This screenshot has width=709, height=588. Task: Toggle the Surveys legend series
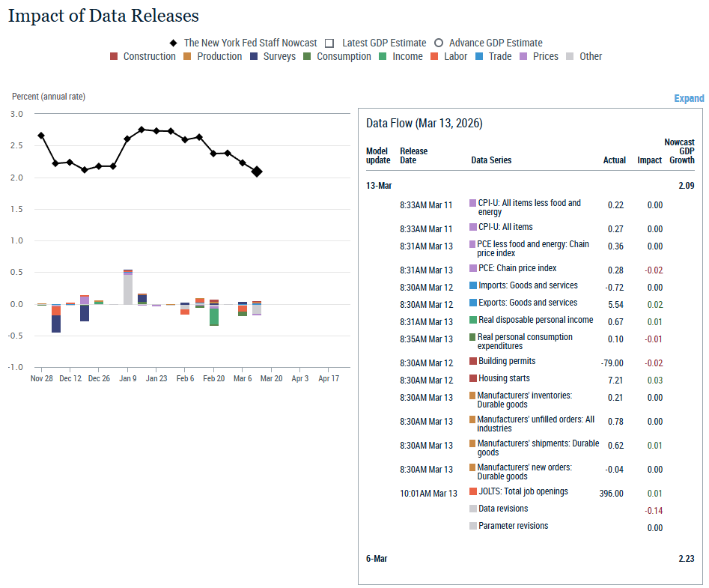coord(254,57)
